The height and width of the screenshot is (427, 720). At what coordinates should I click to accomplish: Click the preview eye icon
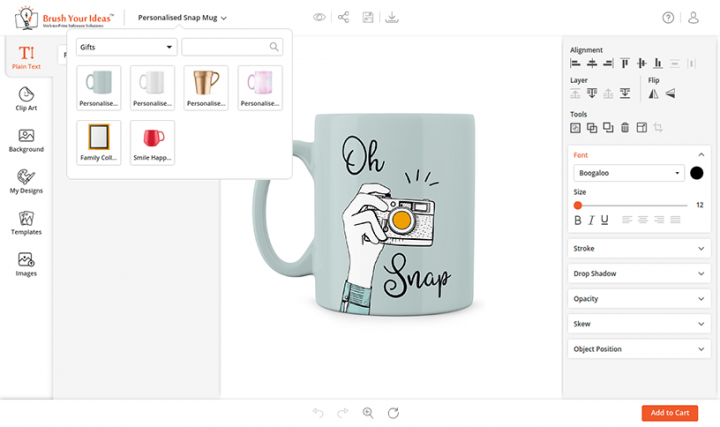pos(319,17)
